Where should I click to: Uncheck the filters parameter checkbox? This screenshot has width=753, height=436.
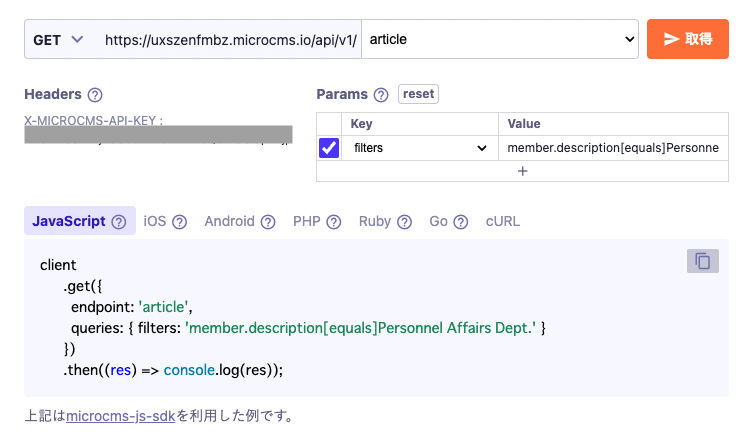[x=329, y=148]
